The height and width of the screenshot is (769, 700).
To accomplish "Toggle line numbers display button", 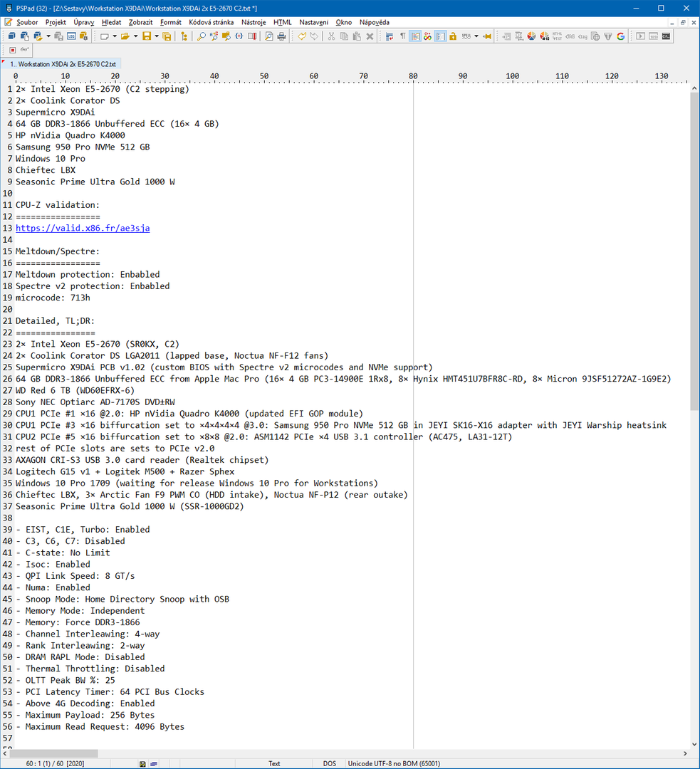I will [441, 36].
